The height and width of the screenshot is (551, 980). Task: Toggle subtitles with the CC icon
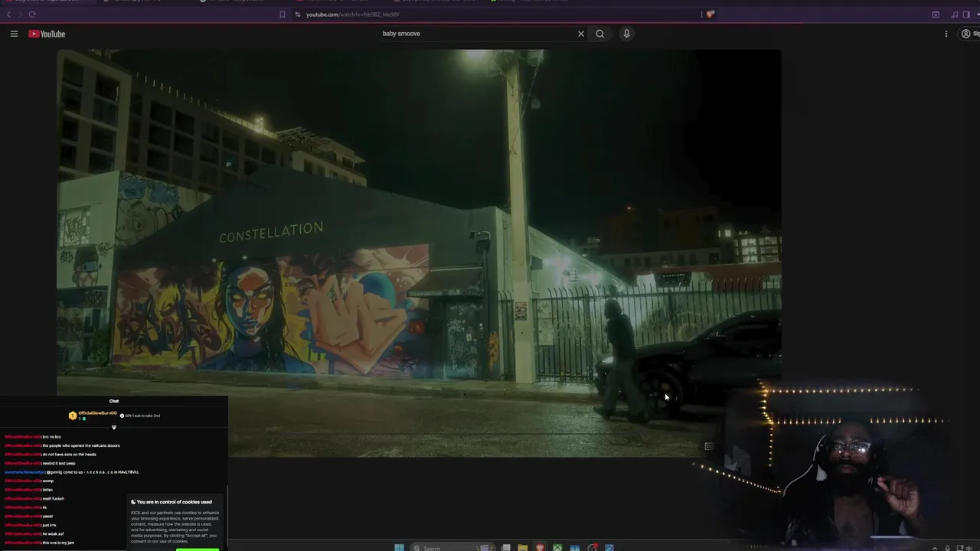tap(709, 446)
